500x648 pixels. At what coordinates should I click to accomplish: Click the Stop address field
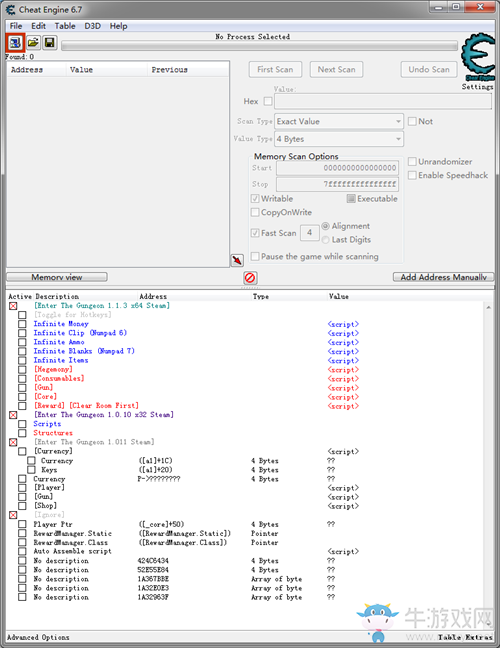click(x=337, y=184)
